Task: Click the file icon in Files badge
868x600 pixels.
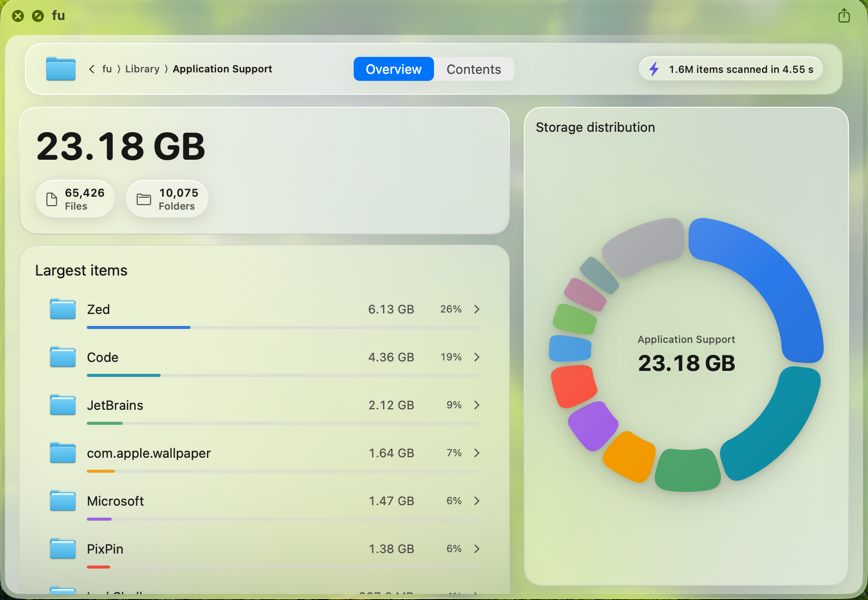Action: pos(52,199)
